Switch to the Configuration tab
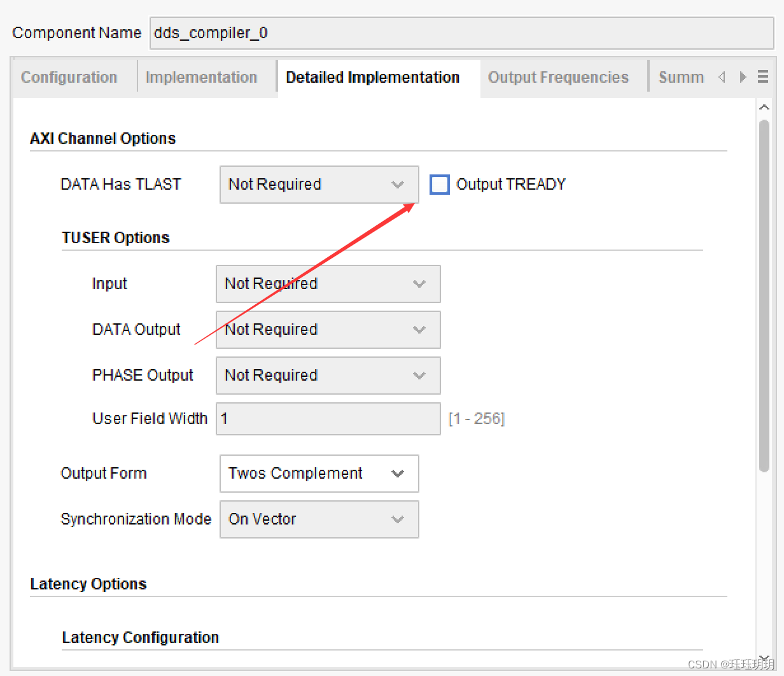The image size is (784, 676). coord(69,78)
